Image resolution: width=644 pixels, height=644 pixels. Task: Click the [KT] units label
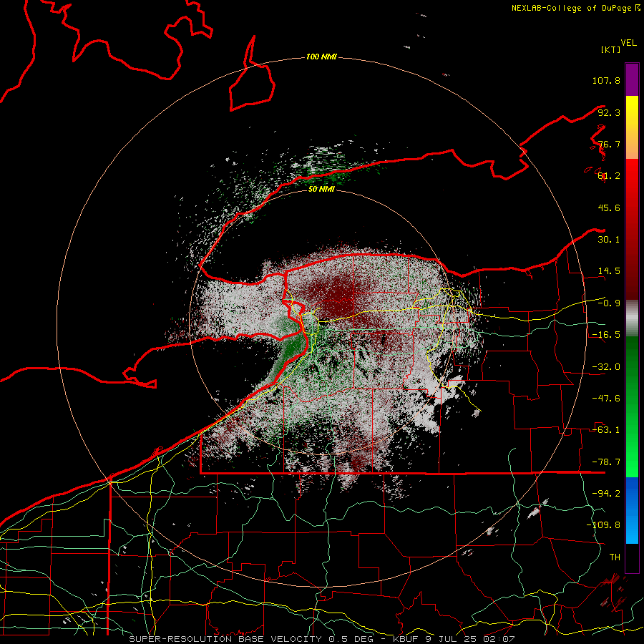pyautogui.click(x=611, y=49)
